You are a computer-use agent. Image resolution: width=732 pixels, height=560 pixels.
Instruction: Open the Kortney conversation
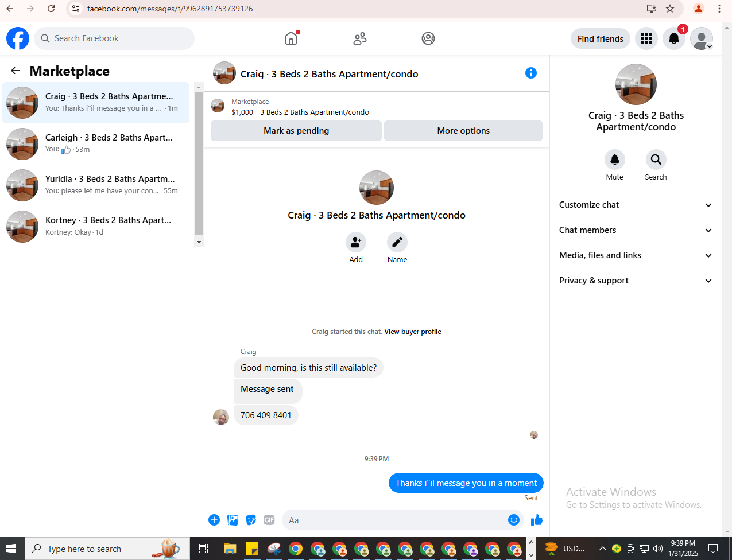96,227
